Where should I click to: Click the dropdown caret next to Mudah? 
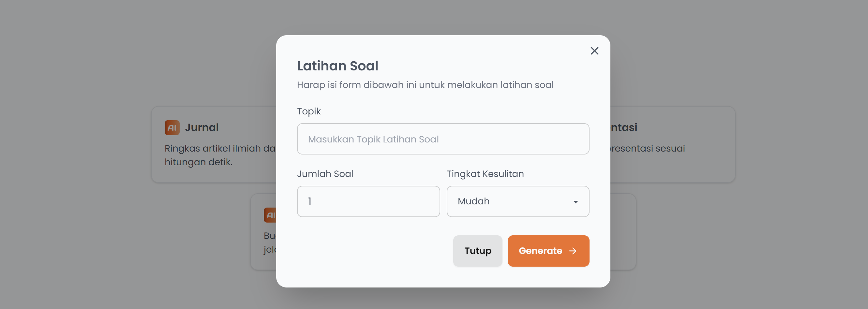click(x=576, y=202)
